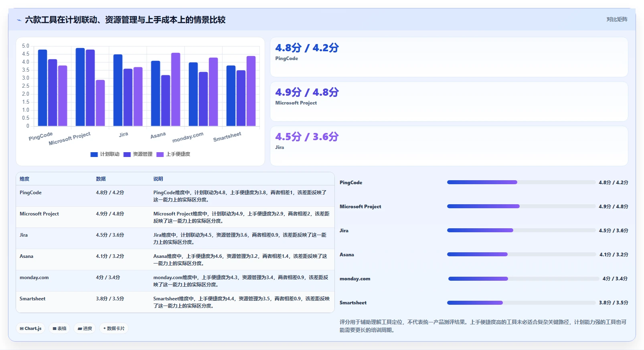
Task: Click the Smartsheet progress bar
Action: tap(521, 302)
